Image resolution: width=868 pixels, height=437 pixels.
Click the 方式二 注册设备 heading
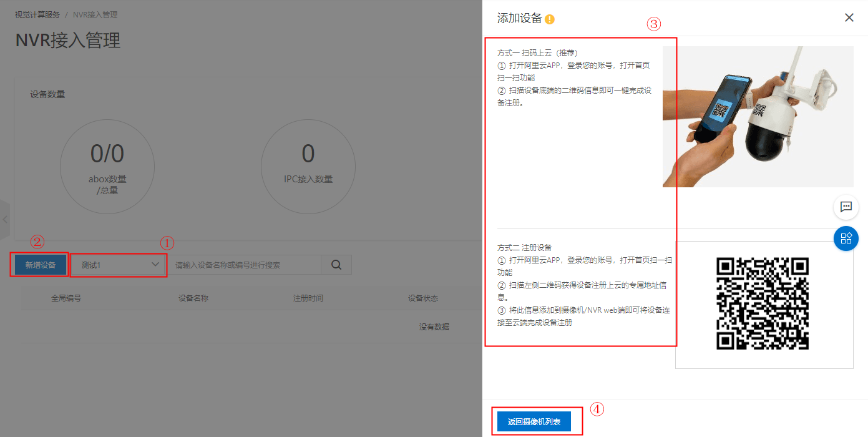pyautogui.click(x=525, y=248)
